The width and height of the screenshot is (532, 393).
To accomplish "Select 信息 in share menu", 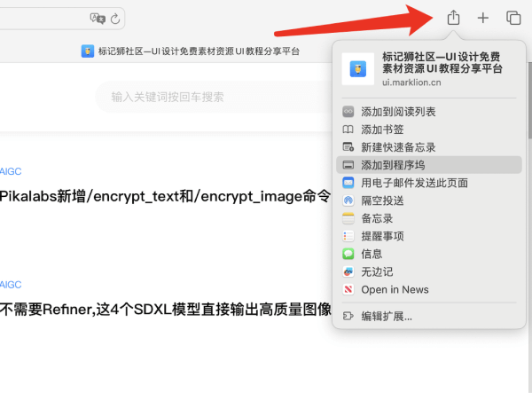I will (429, 254).
